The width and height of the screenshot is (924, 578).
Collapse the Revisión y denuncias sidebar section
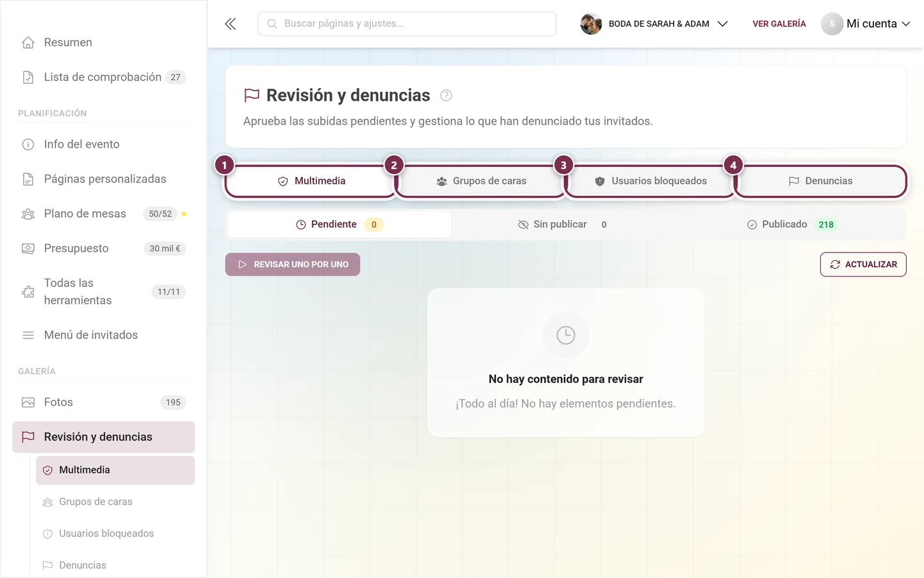(x=103, y=437)
